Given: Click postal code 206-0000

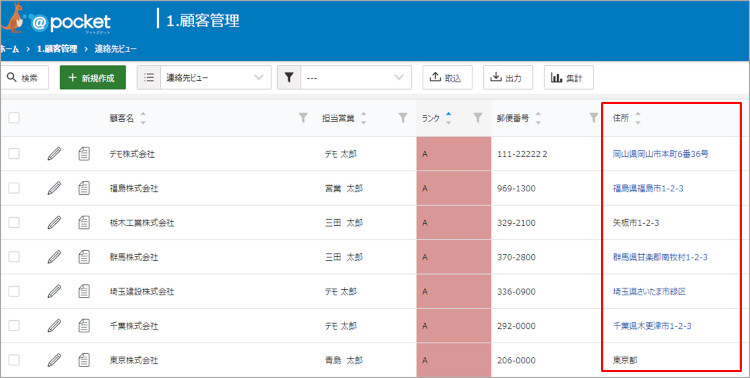Looking at the screenshot, I should click(516, 360).
